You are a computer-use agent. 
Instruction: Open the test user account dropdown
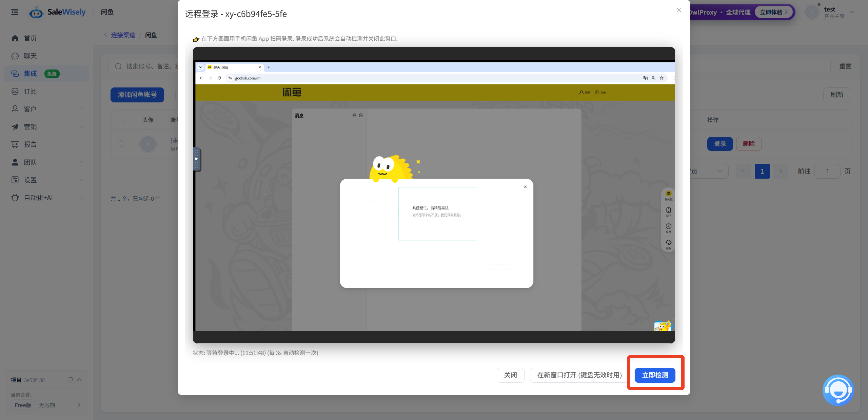pyautogui.click(x=830, y=12)
